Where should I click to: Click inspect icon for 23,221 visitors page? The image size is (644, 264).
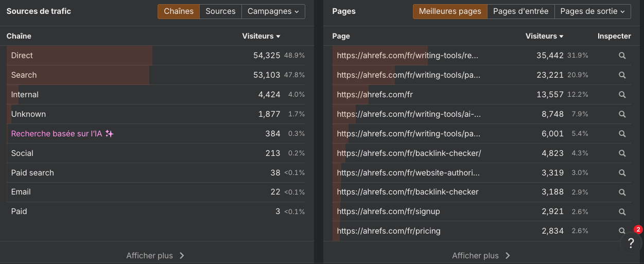622,75
